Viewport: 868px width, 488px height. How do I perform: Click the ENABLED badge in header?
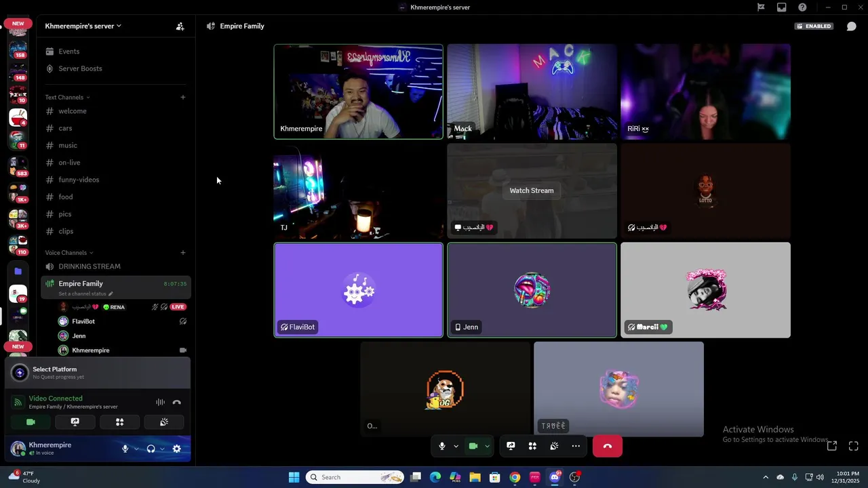[814, 26]
